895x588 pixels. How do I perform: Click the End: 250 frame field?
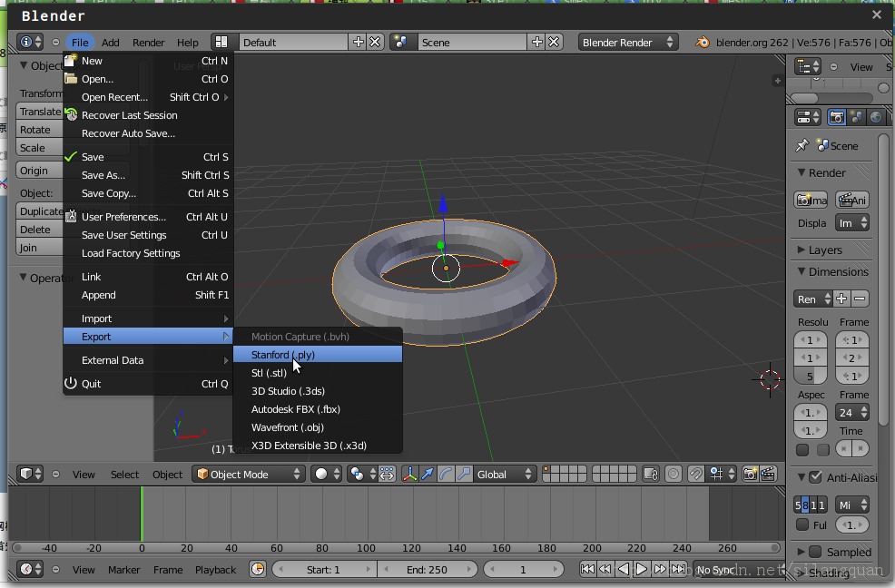[427, 570]
